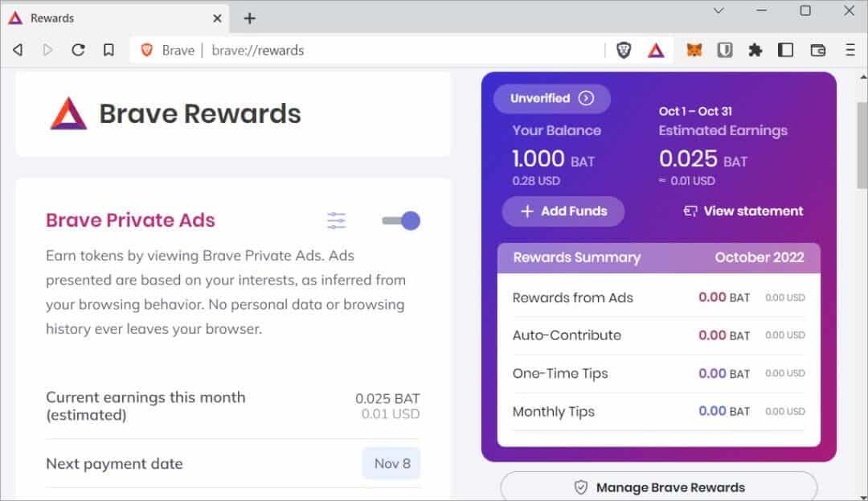Image resolution: width=868 pixels, height=501 pixels.
Task: Click the Brave site-info lion in address bar
Action: (147, 51)
